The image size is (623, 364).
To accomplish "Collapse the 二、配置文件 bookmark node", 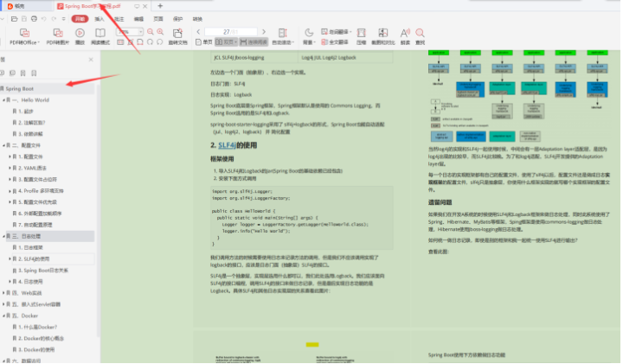I will (x=4, y=145).
